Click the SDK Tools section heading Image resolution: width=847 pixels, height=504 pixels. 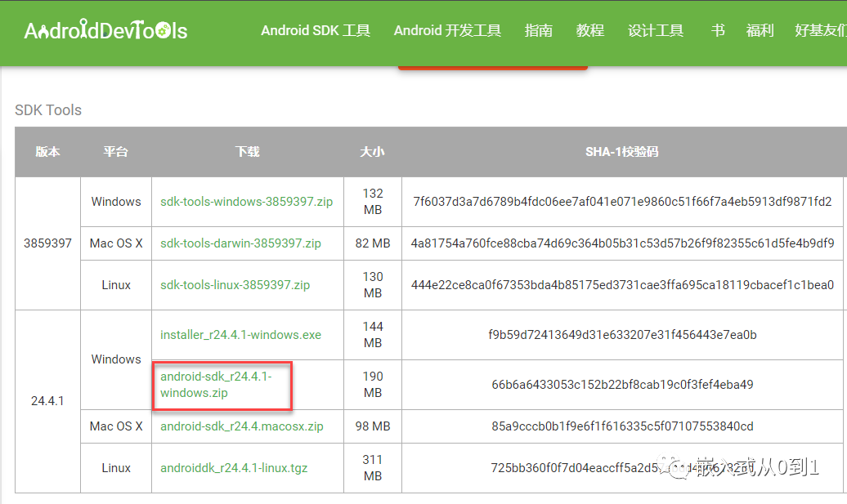coord(48,110)
